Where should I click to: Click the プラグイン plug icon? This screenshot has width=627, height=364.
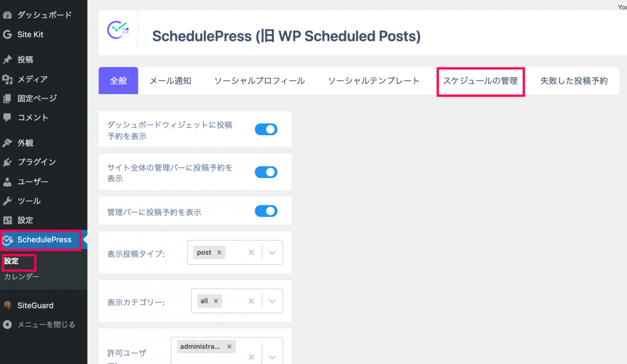(x=7, y=162)
